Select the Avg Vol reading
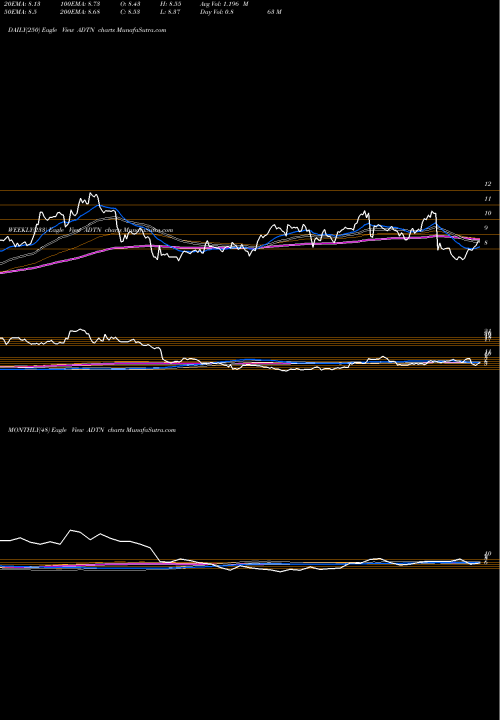 coord(224,4)
